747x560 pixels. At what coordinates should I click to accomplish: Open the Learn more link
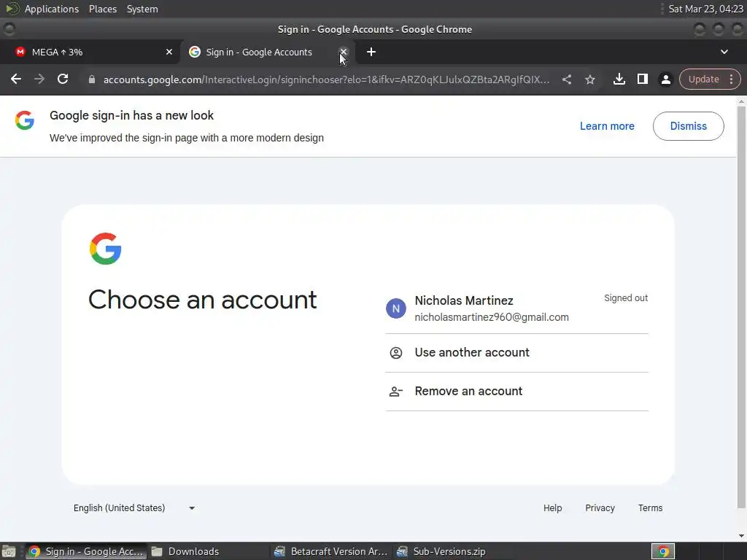(x=607, y=126)
